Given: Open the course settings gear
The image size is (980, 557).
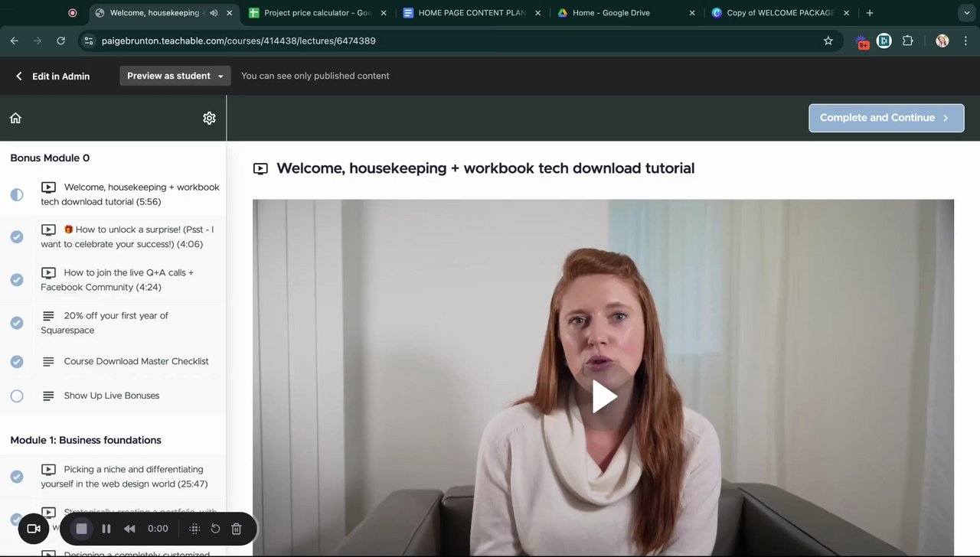Looking at the screenshot, I should tap(209, 118).
